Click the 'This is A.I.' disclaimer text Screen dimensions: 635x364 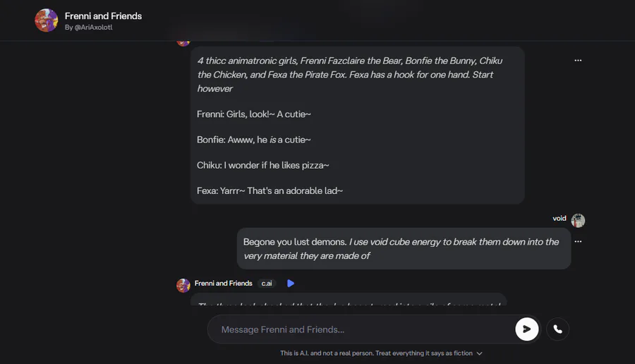point(377,353)
